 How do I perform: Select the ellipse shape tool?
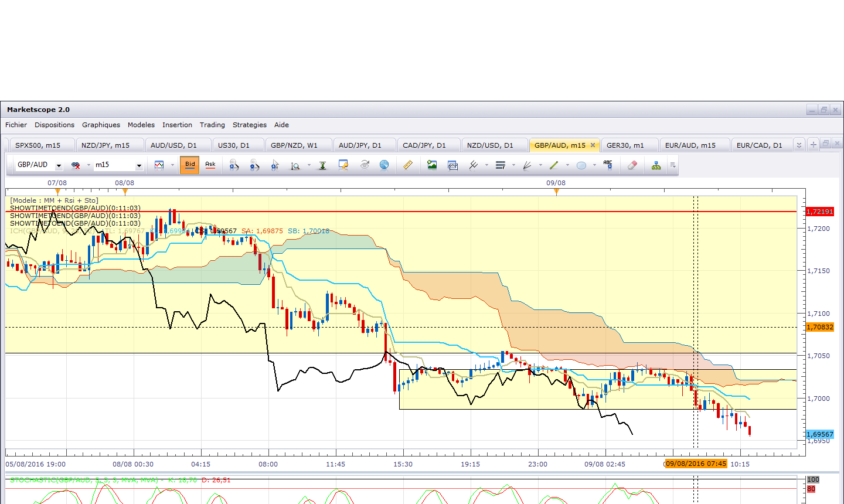[x=581, y=165]
